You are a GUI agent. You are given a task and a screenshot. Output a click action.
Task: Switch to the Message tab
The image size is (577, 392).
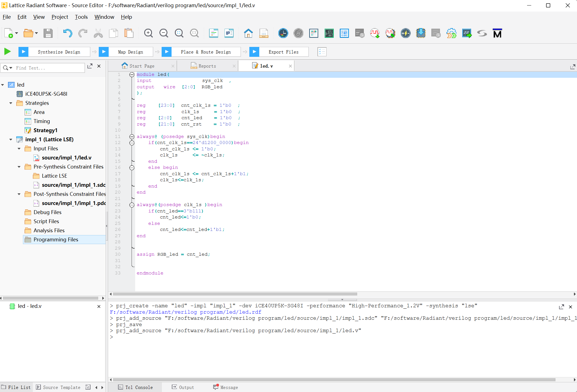[x=226, y=387]
